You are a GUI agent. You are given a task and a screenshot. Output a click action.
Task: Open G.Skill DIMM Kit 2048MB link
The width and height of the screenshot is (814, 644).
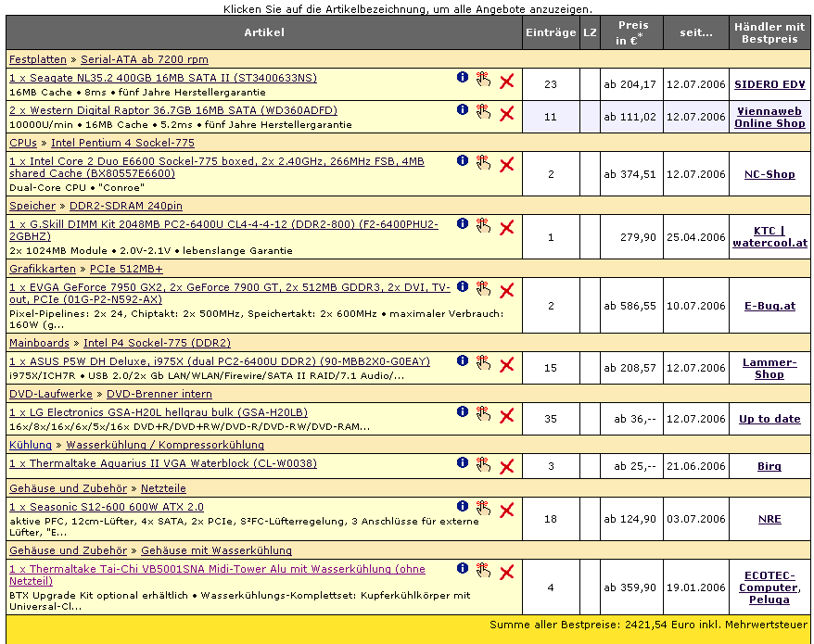click(x=223, y=230)
